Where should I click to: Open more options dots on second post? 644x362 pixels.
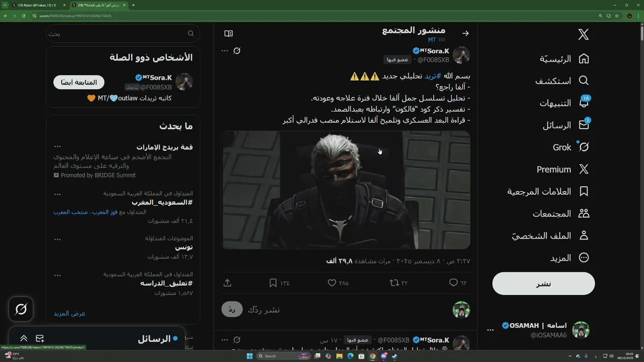click(x=225, y=340)
